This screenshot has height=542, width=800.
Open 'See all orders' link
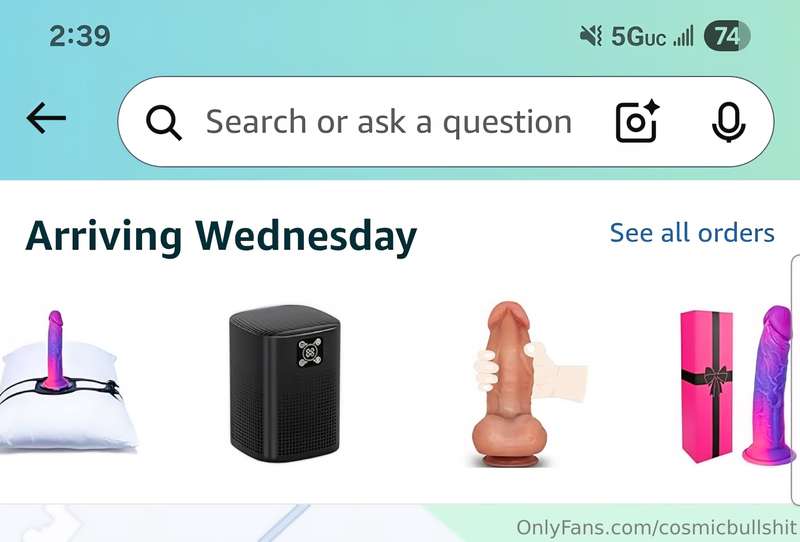[x=692, y=233]
